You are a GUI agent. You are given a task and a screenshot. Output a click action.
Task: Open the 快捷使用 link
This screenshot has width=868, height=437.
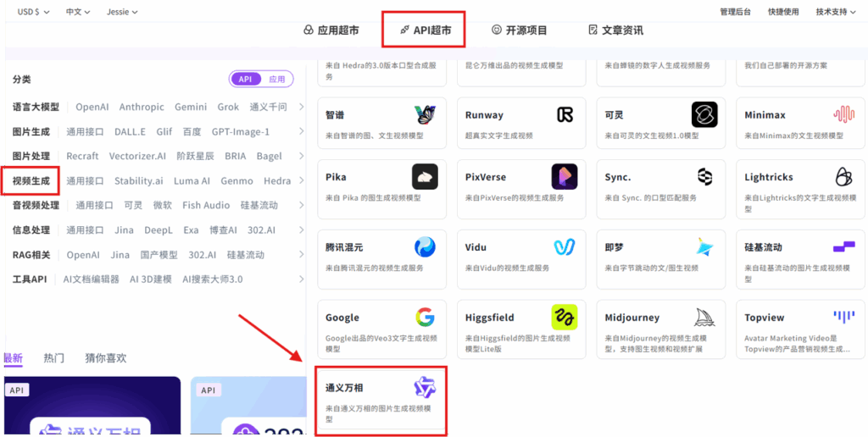pyautogui.click(x=783, y=12)
